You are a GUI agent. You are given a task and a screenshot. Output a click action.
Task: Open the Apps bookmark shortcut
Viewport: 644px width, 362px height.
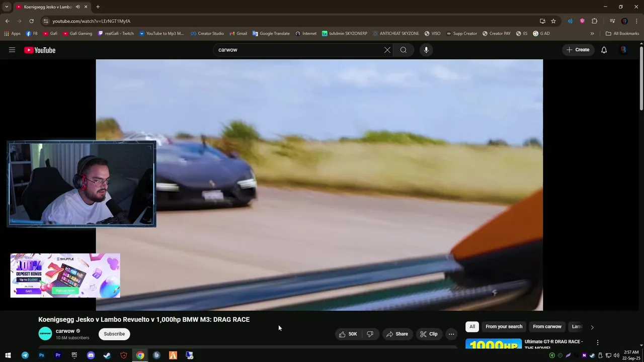pos(12,34)
